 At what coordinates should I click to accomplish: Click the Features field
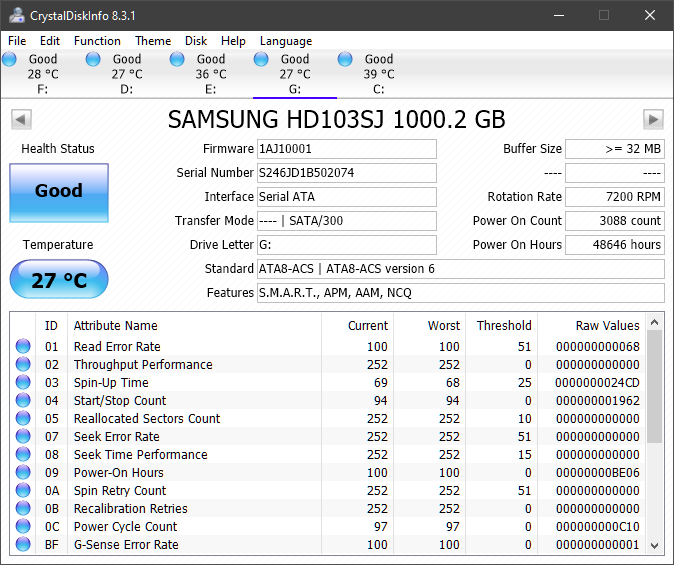pyautogui.click(x=461, y=293)
